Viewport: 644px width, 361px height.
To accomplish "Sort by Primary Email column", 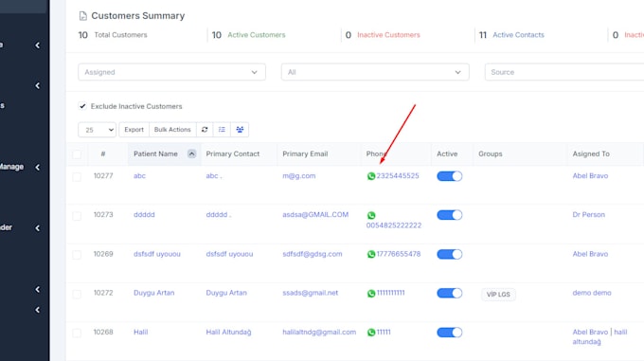I will point(305,154).
